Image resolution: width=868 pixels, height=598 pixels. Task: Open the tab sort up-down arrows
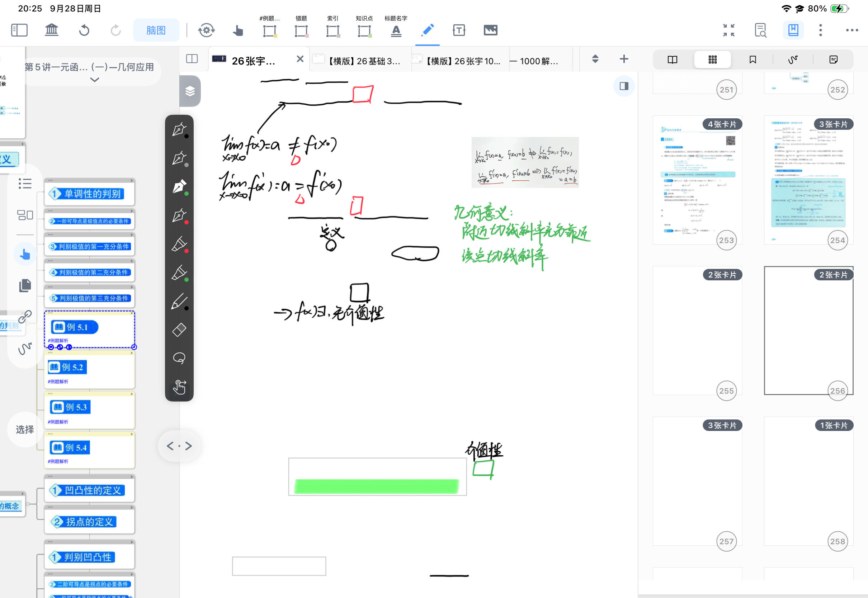click(x=595, y=59)
